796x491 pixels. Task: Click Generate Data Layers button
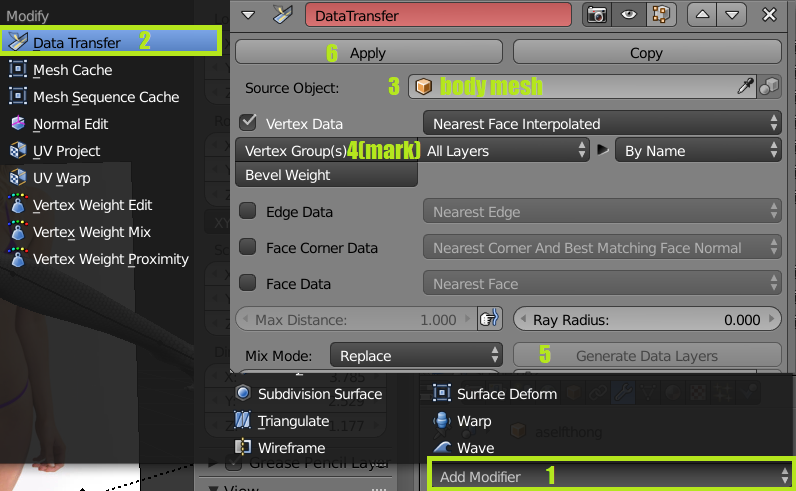click(647, 355)
